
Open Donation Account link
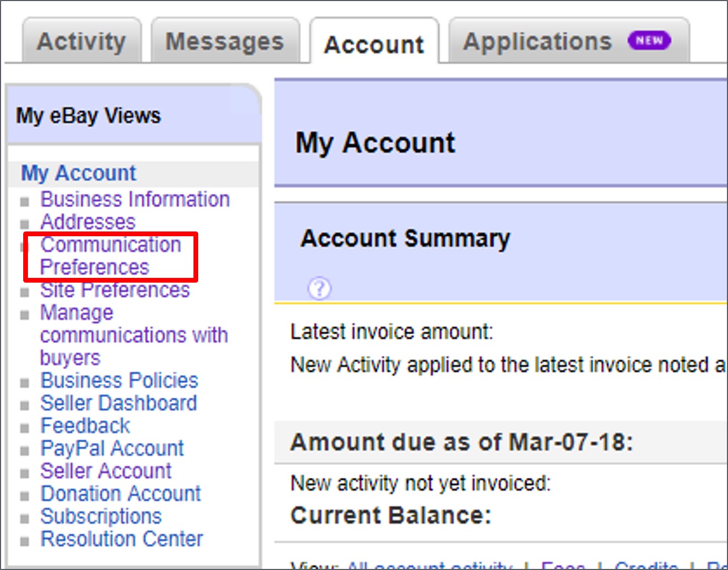click(121, 494)
